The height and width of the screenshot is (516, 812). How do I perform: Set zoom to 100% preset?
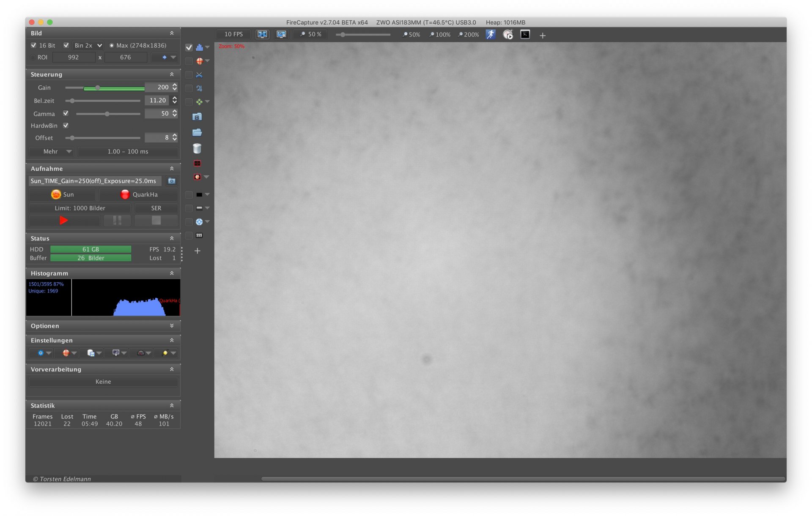(440, 35)
